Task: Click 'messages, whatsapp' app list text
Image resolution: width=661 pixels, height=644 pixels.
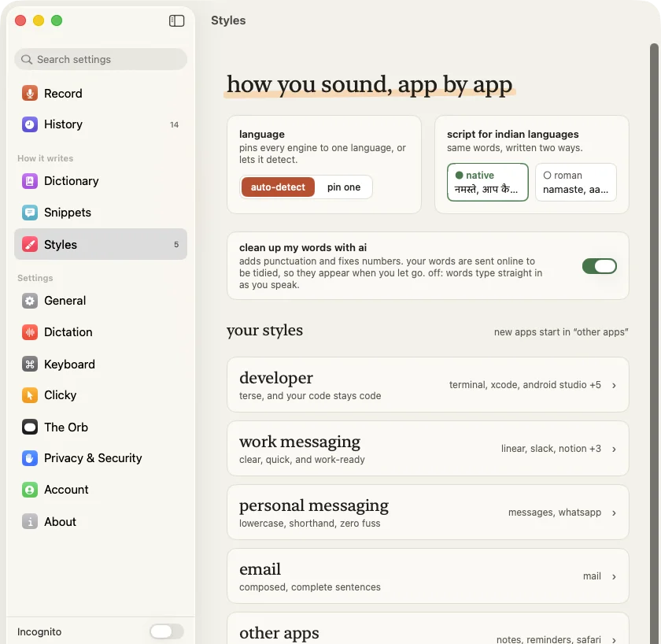Action: [555, 513]
